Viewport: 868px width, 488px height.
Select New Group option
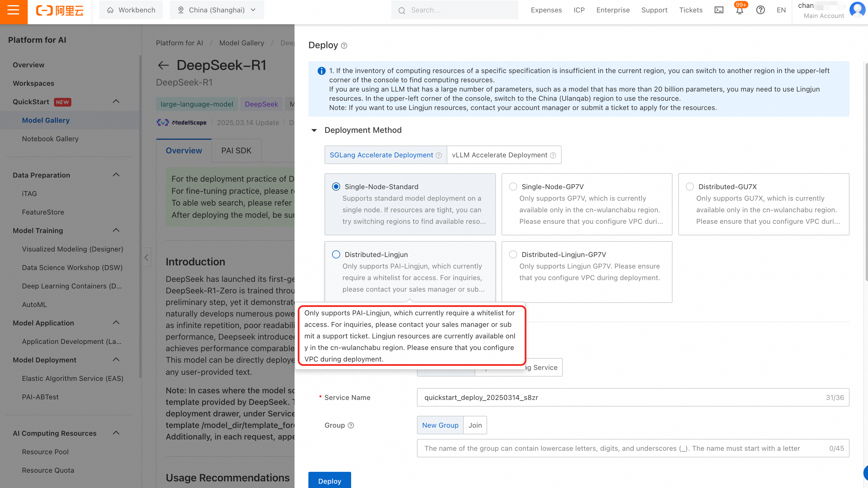[x=440, y=425]
